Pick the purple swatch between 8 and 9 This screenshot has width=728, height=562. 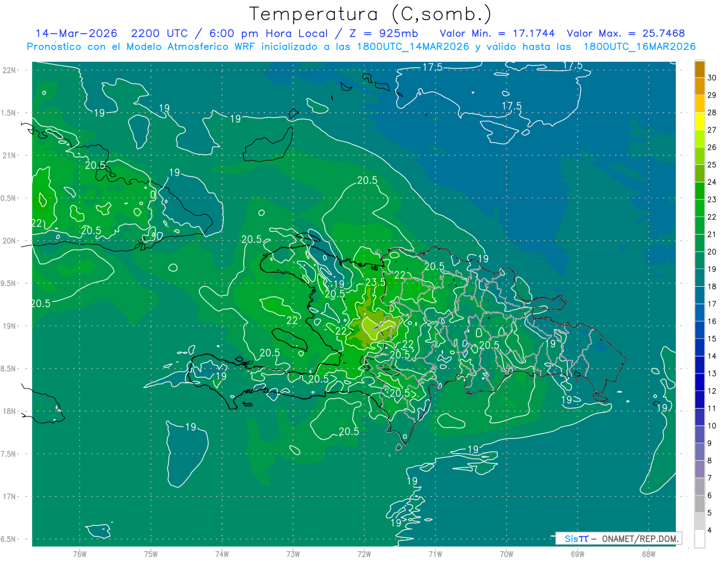[699, 452]
